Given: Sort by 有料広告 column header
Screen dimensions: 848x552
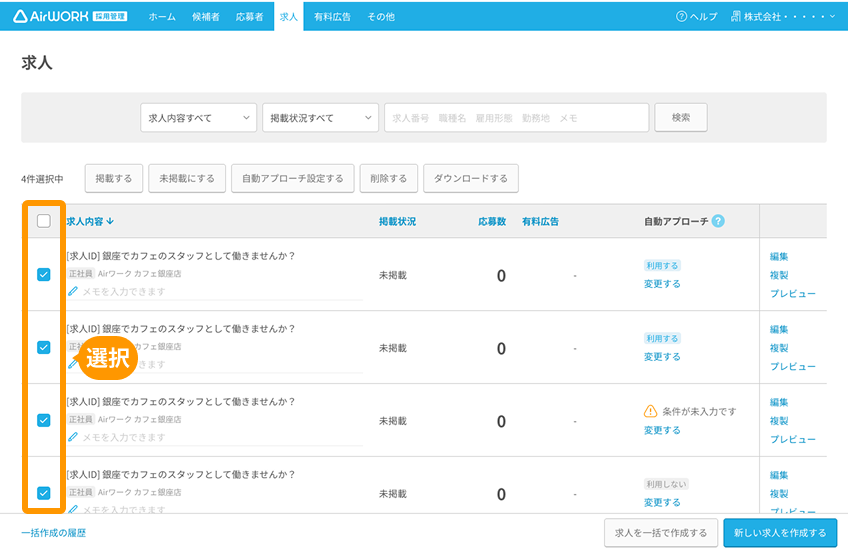Looking at the screenshot, I should [x=540, y=221].
